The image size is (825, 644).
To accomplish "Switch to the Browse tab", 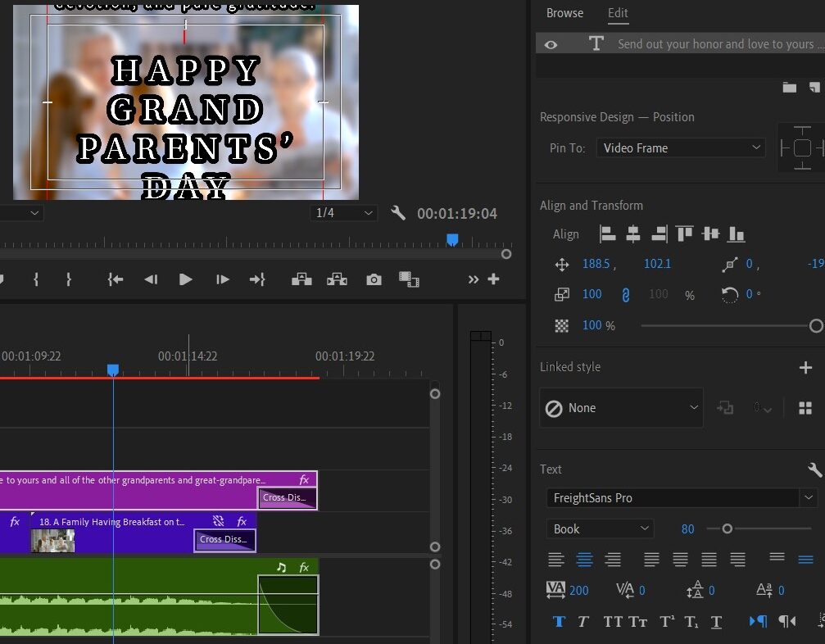I will (x=564, y=13).
